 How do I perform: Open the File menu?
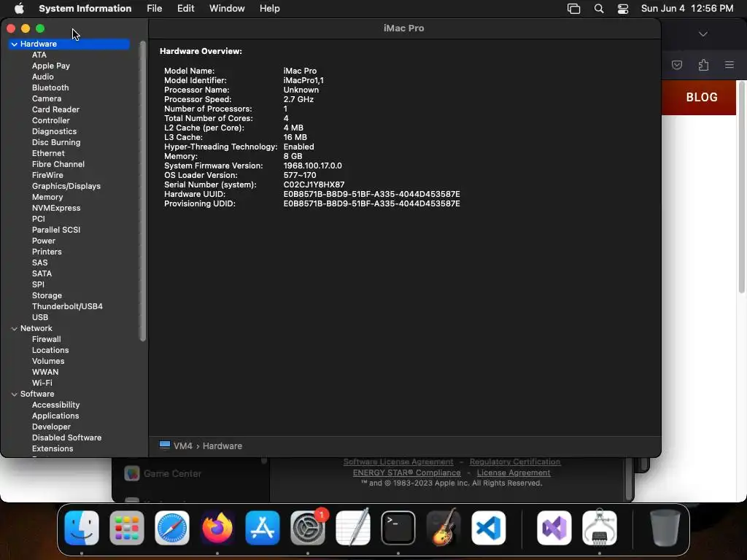point(155,9)
